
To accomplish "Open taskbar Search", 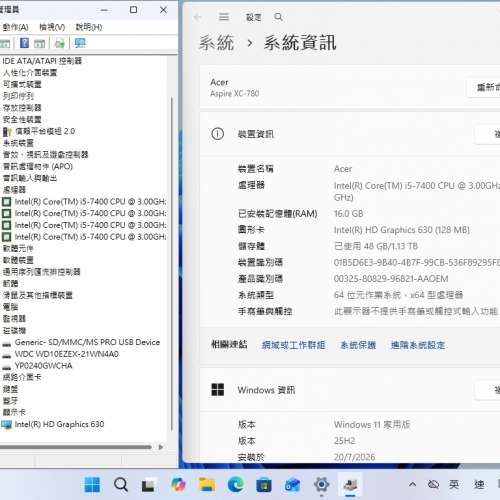I will pos(121,485).
